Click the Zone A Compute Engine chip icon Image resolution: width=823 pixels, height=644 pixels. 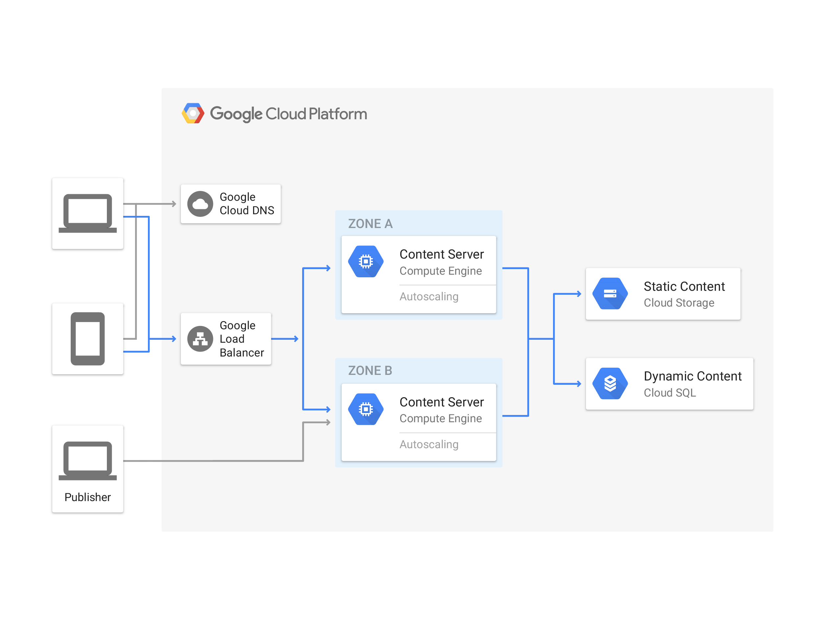click(x=366, y=261)
